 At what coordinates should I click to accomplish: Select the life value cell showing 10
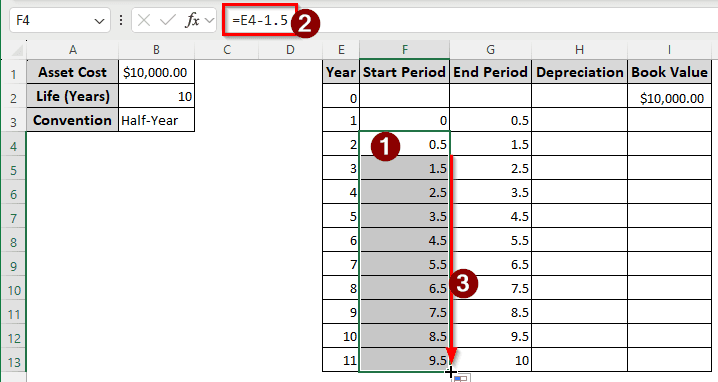[156, 96]
